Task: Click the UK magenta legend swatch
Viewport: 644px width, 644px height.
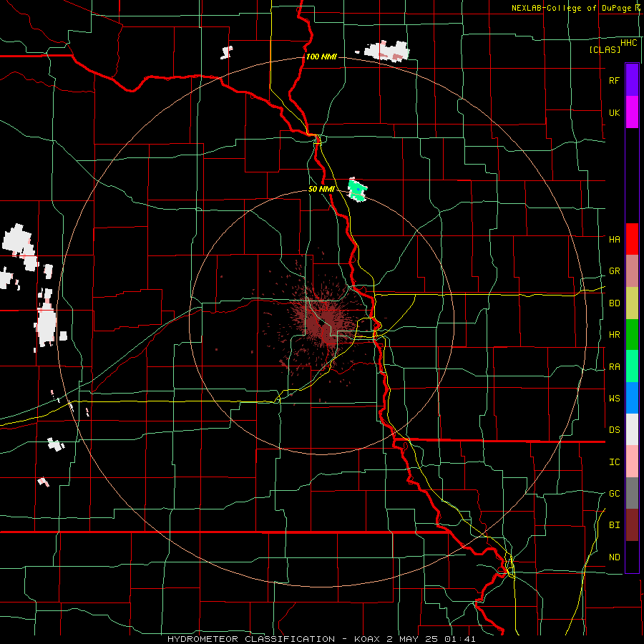Action: (x=632, y=112)
